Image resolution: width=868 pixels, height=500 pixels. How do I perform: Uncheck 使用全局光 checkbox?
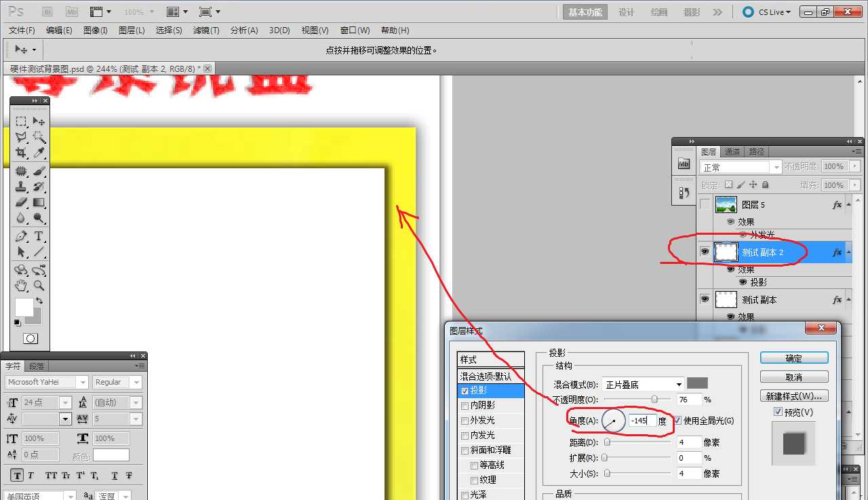coord(677,421)
